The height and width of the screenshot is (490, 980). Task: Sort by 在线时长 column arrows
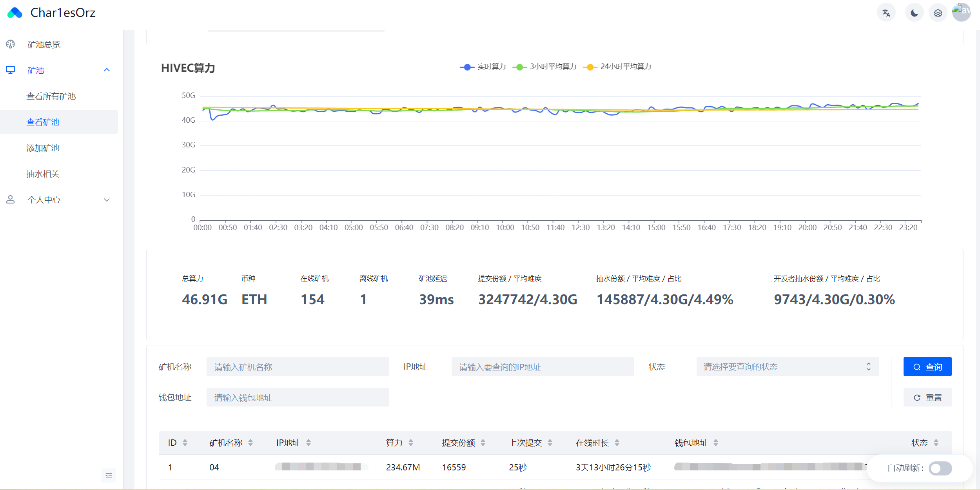[617, 443]
